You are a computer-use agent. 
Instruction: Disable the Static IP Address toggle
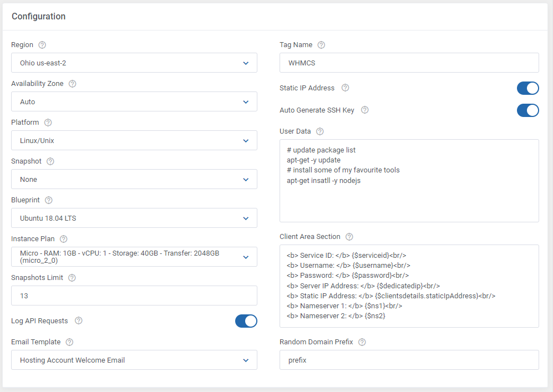click(x=527, y=88)
